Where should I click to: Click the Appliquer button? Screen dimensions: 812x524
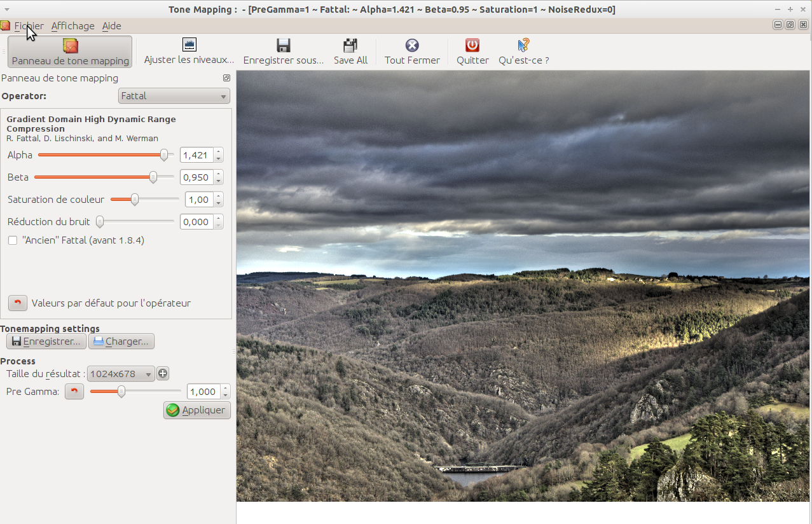(x=197, y=410)
